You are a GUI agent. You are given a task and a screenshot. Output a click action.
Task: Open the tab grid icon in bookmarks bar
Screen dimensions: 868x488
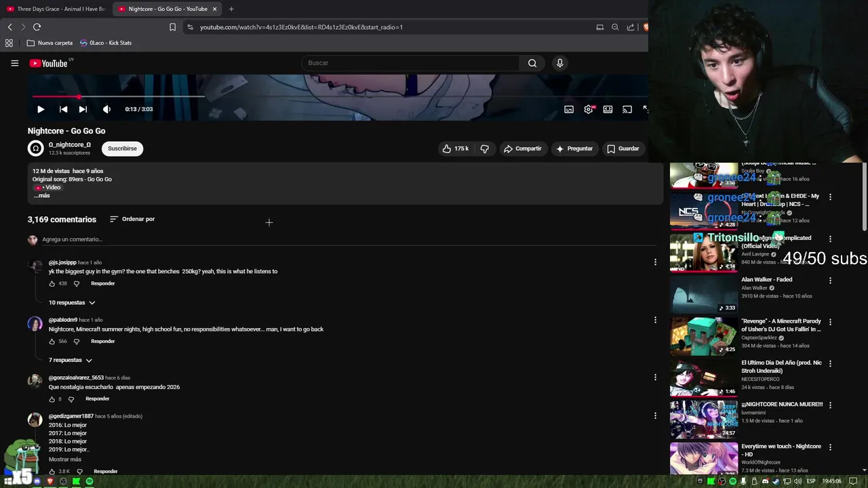(9, 43)
